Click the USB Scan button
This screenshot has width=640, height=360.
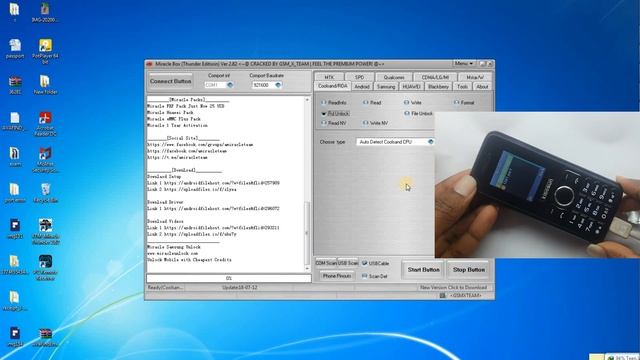tap(348, 263)
